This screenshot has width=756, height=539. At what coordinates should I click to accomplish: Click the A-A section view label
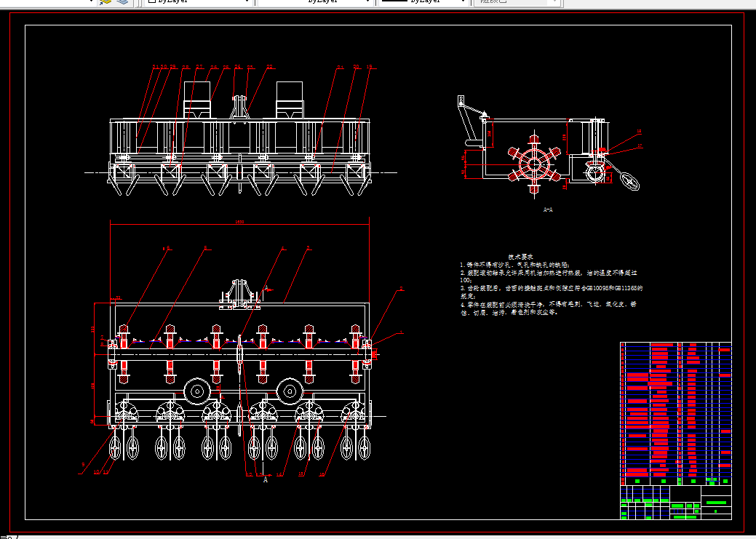[548, 209]
